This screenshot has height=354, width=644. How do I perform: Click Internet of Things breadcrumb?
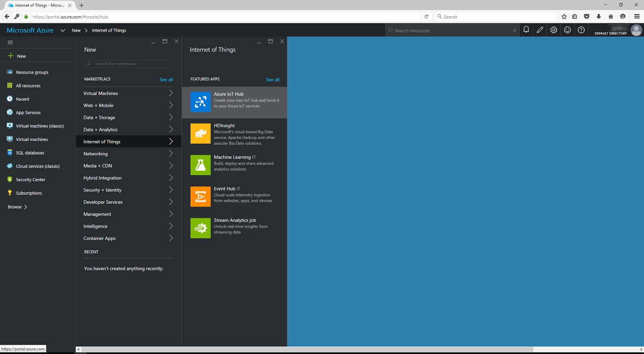click(109, 30)
